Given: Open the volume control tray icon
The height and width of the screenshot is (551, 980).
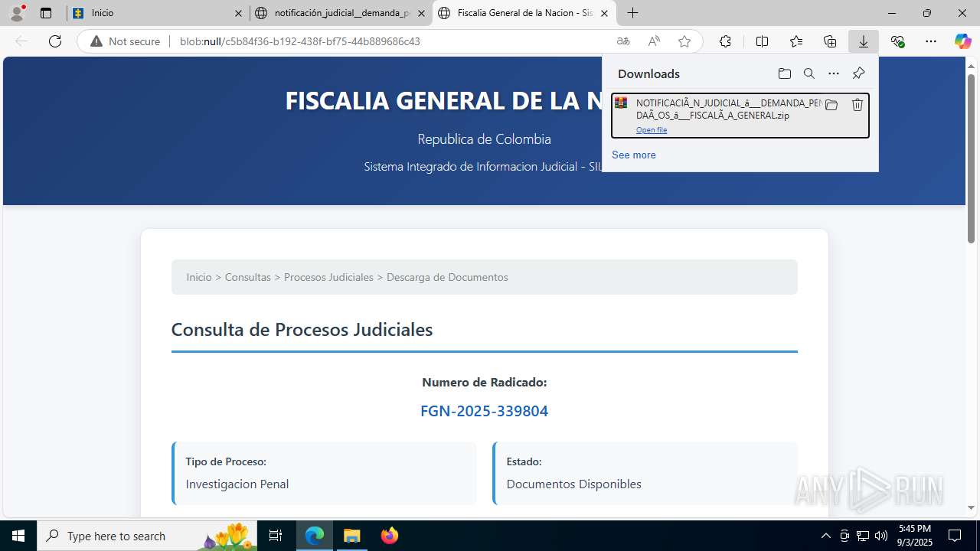Looking at the screenshot, I should (x=881, y=536).
